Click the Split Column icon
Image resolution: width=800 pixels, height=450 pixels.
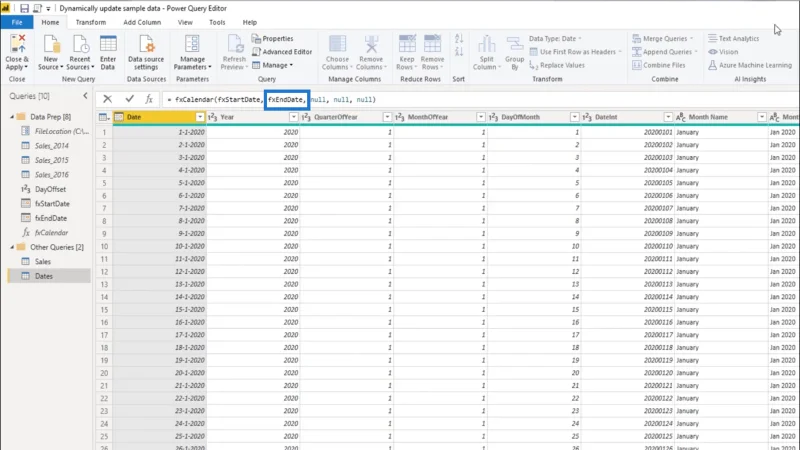(x=486, y=44)
